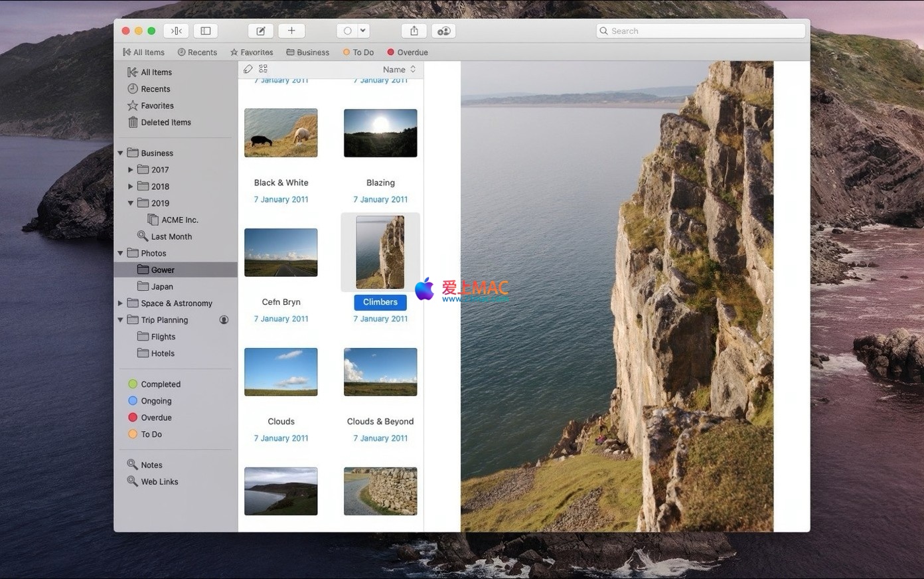Open the share icon in toolbar
The image size is (924, 579).
click(x=414, y=31)
